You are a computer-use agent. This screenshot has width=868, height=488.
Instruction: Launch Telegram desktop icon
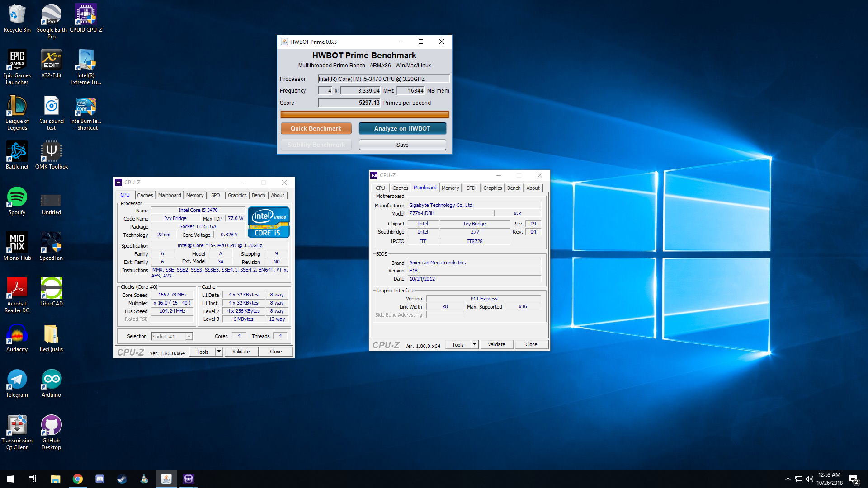pyautogui.click(x=17, y=383)
